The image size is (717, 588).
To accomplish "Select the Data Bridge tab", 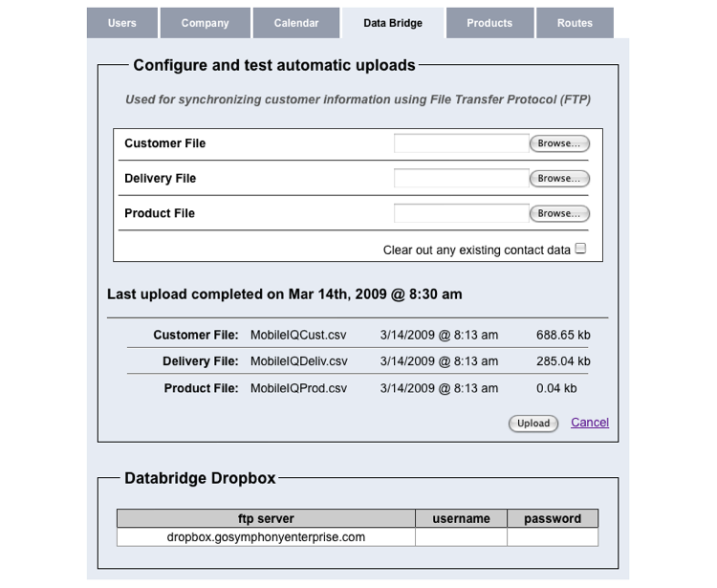I will point(393,23).
